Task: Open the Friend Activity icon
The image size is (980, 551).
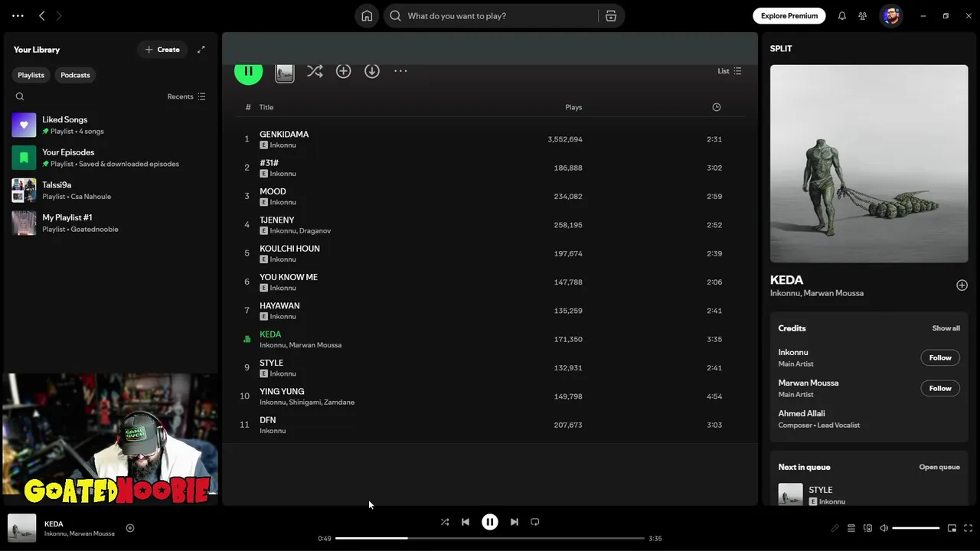Action: (863, 16)
